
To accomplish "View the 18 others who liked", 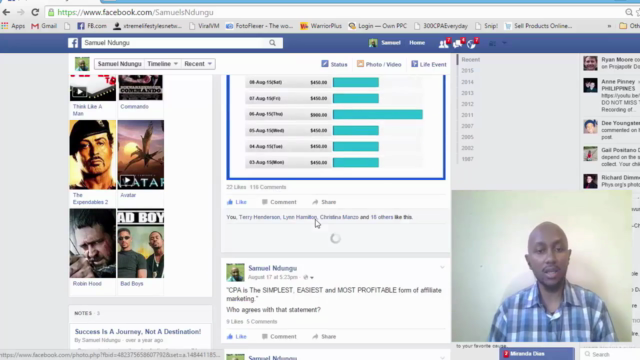I will click(x=382, y=217).
